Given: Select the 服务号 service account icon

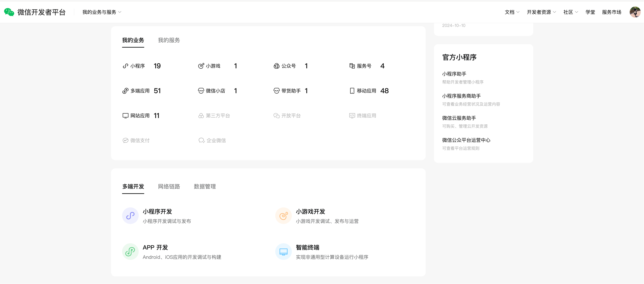Looking at the screenshot, I should click(352, 66).
